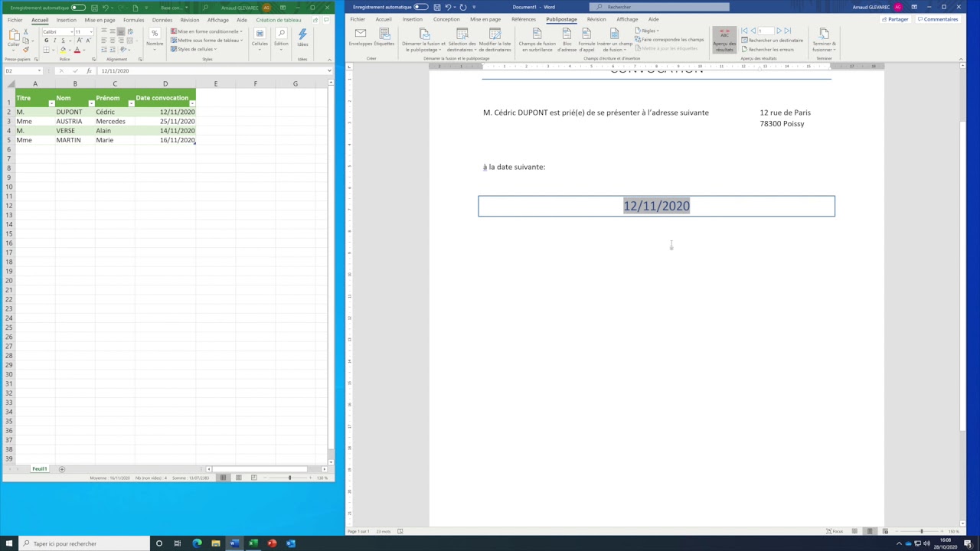Add a new sheet in Excel
980x551 pixels.
62,469
